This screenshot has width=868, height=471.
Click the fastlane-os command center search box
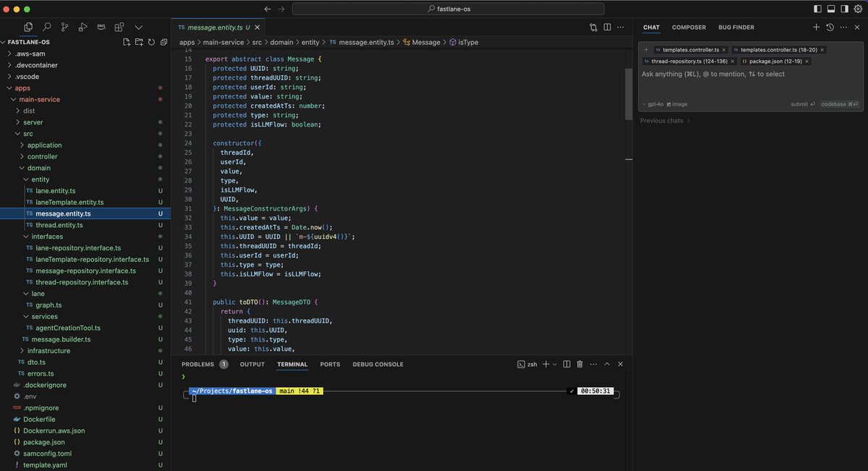(448, 9)
